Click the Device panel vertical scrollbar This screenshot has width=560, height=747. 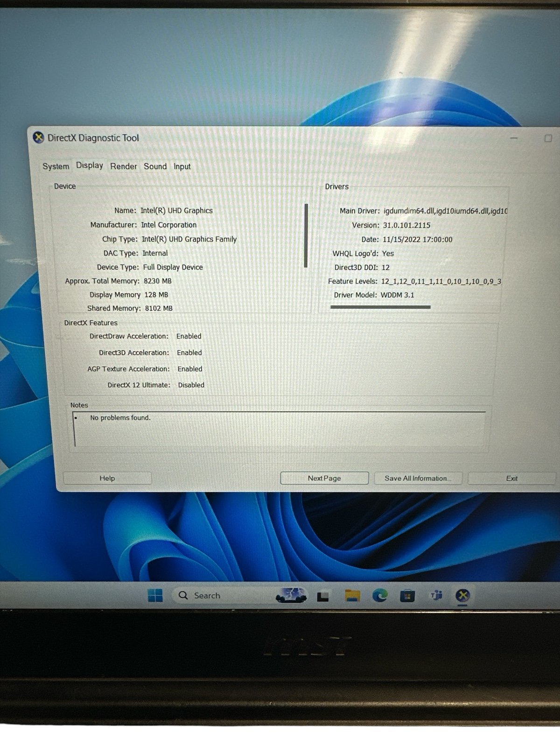306,235
